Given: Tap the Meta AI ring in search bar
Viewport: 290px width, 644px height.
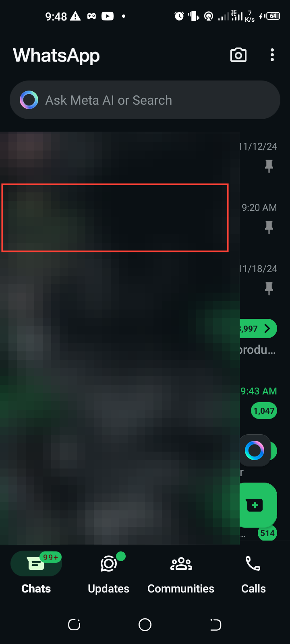Looking at the screenshot, I should pyautogui.click(x=29, y=100).
